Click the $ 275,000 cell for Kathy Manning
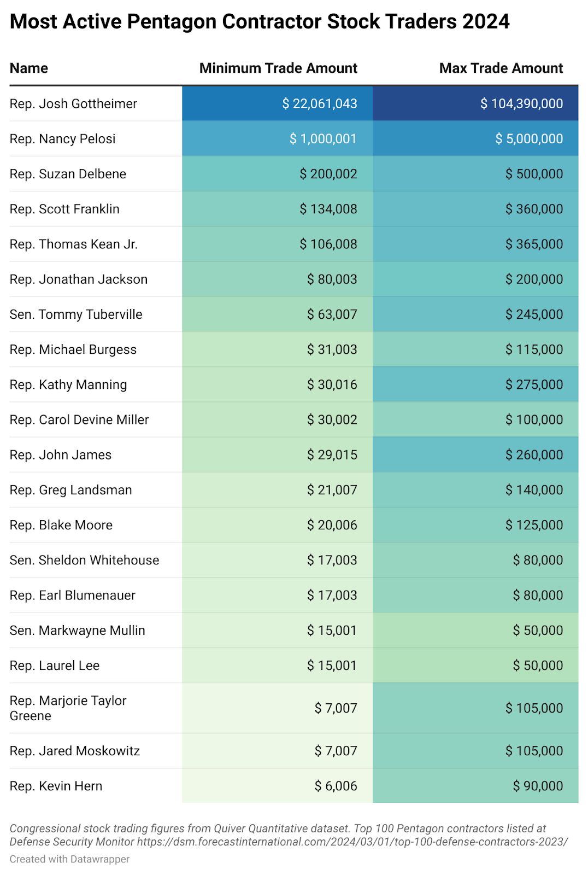The image size is (588, 875). [534, 384]
